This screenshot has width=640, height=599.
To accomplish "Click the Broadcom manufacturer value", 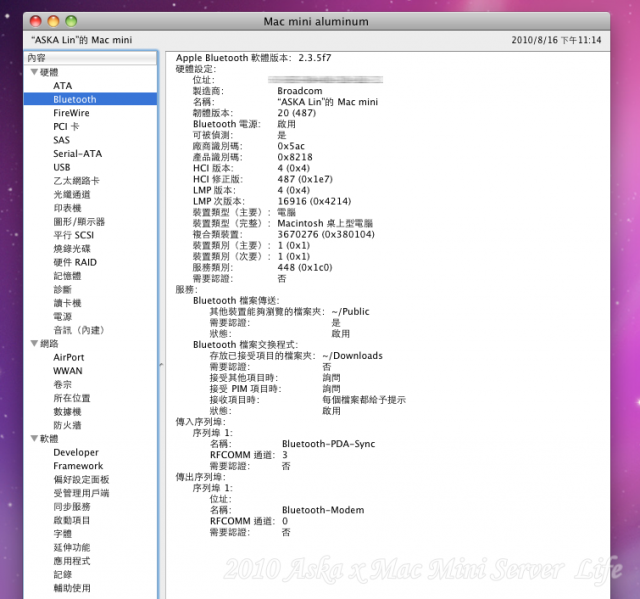I will 300,91.
